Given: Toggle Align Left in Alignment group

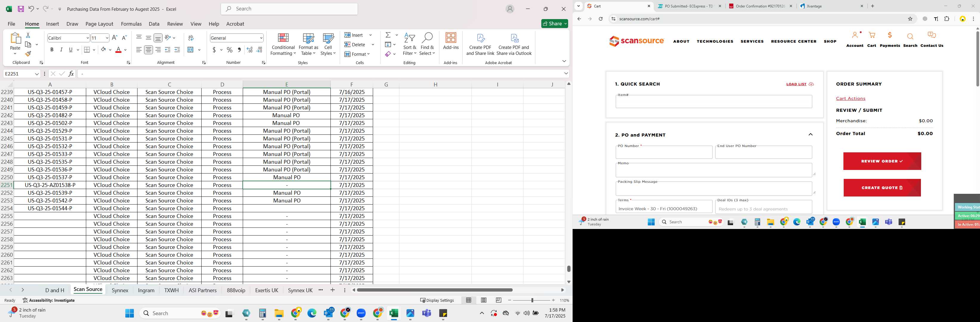Looking at the screenshot, I should pos(139,50).
